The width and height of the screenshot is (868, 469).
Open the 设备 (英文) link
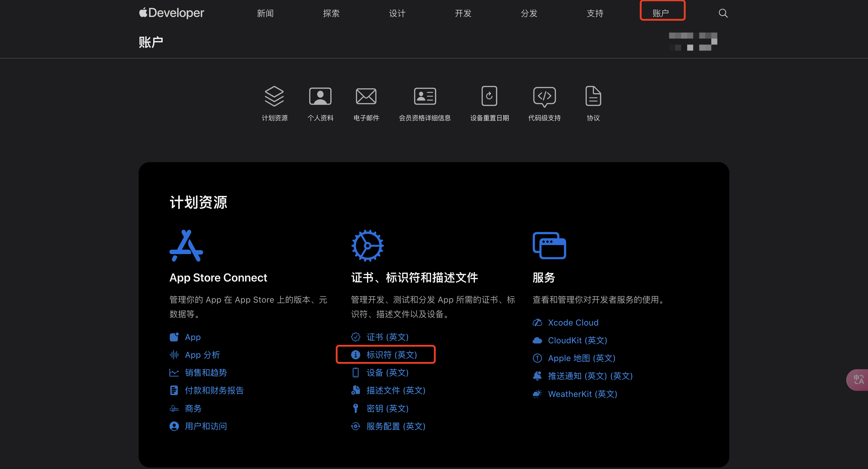pos(388,373)
